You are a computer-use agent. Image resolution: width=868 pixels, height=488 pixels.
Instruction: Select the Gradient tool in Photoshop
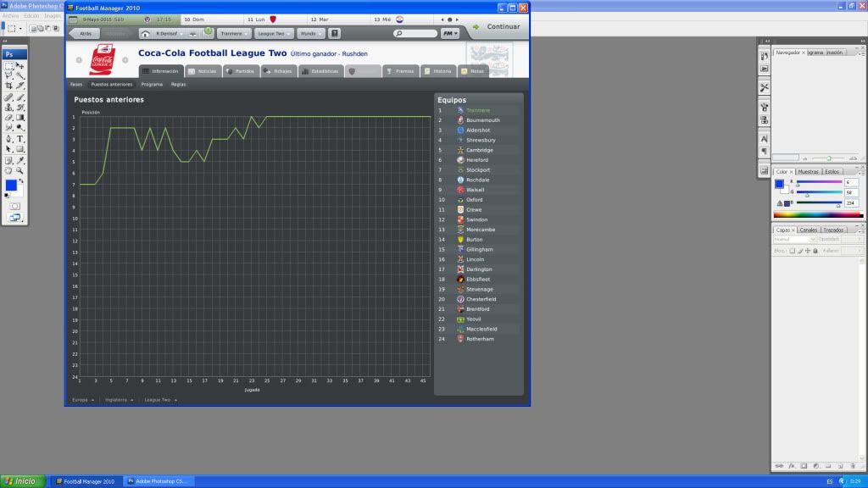coord(20,117)
